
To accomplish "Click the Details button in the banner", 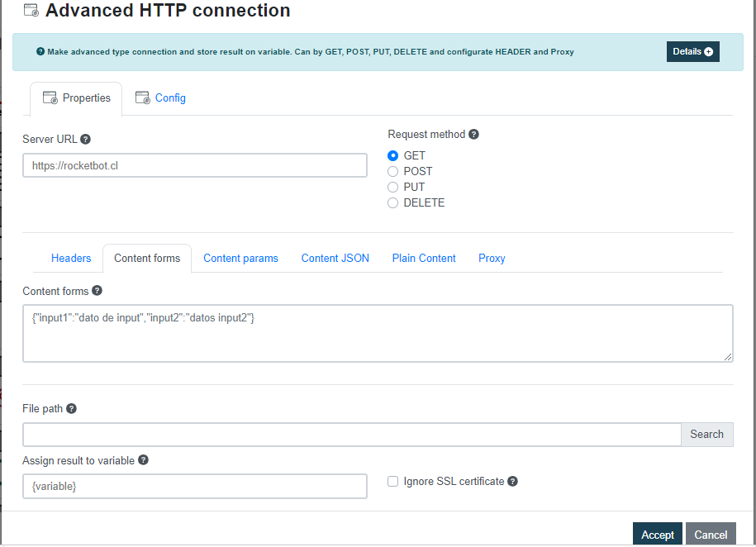I will 692,51.
